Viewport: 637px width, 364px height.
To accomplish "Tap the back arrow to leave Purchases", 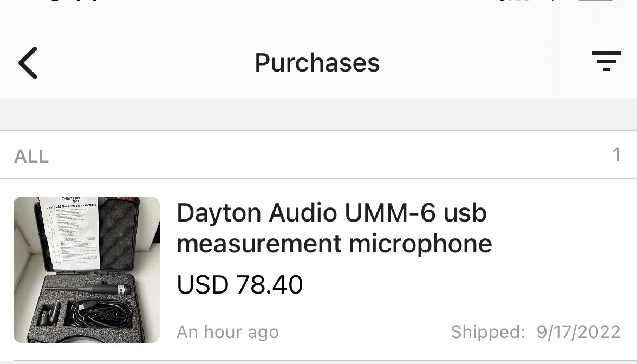I will [x=28, y=62].
